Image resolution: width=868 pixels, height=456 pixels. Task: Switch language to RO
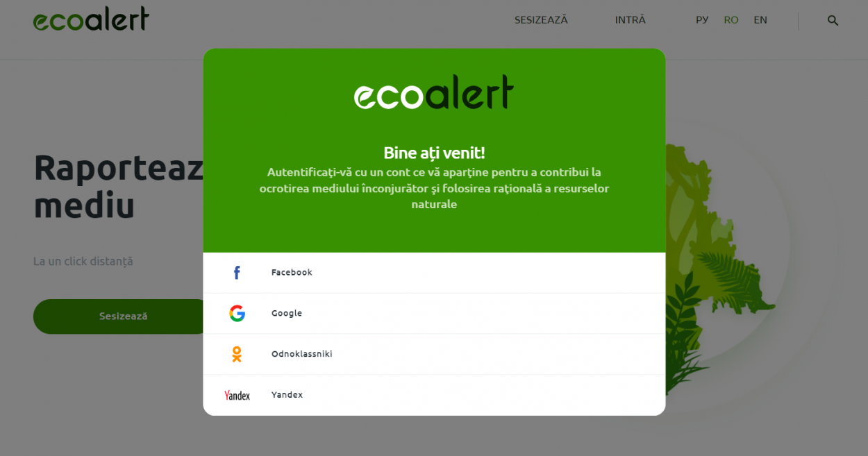tap(731, 20)
